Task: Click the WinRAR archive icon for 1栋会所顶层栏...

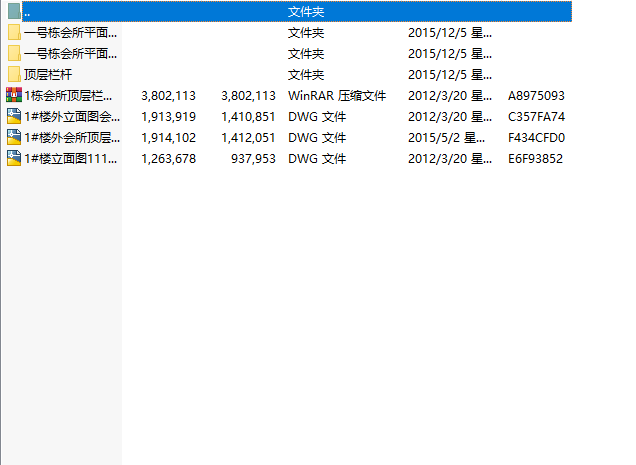Action: 14,95
